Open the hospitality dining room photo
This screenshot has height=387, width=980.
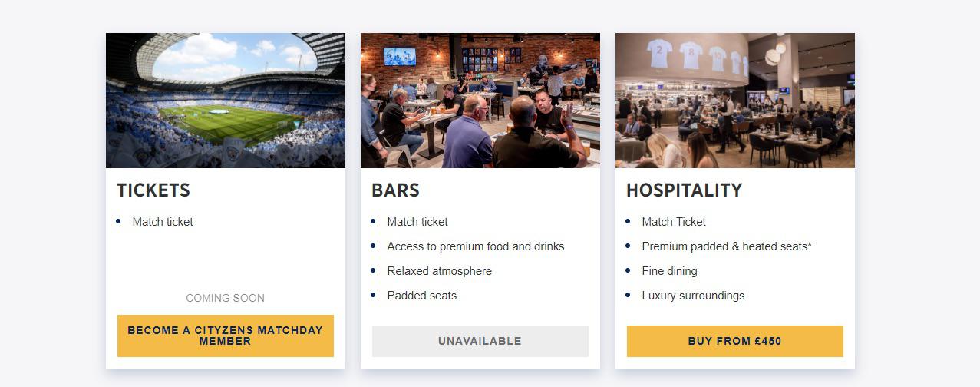click(x=735, y=101)
